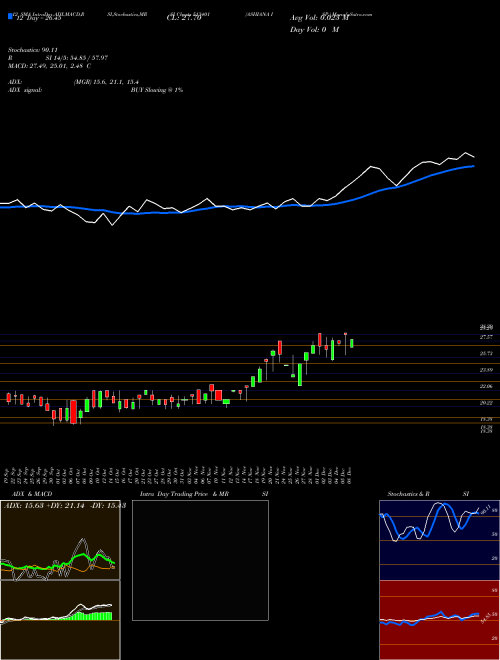This screenshot has height=660, width=500.
Task: Click the "Stochastics & R" panel title
Action: [x=409, y=494]
